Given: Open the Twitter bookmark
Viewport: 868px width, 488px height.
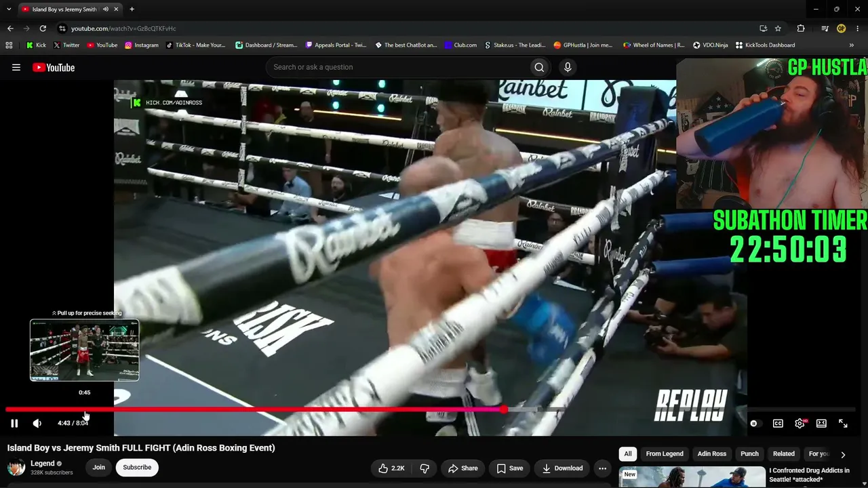Looking at the screenshot, I should [x=66, y=45].
